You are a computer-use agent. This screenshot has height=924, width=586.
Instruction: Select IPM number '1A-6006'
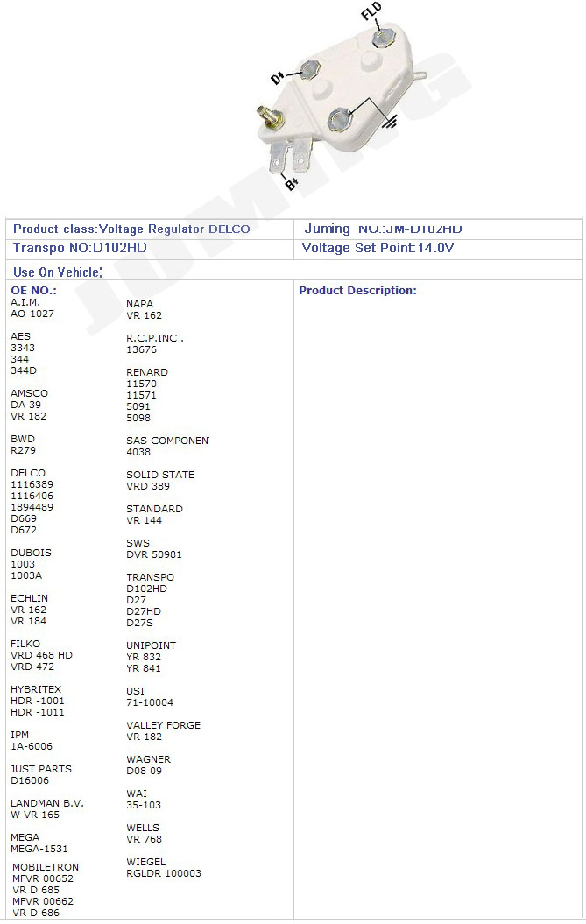(x=32, y=746)
